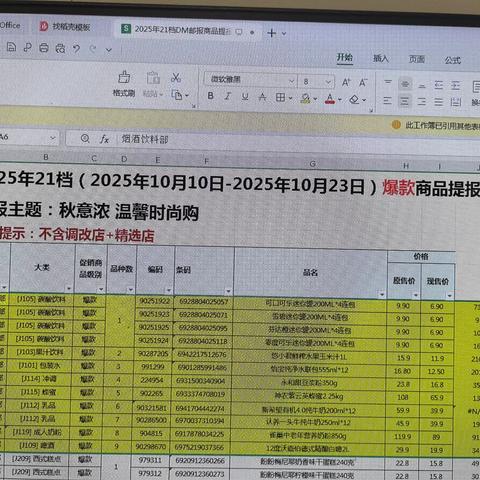Open filter dropdown for 品种数 column
Viewport: 480px width, 480px height.
click(131, 290)
